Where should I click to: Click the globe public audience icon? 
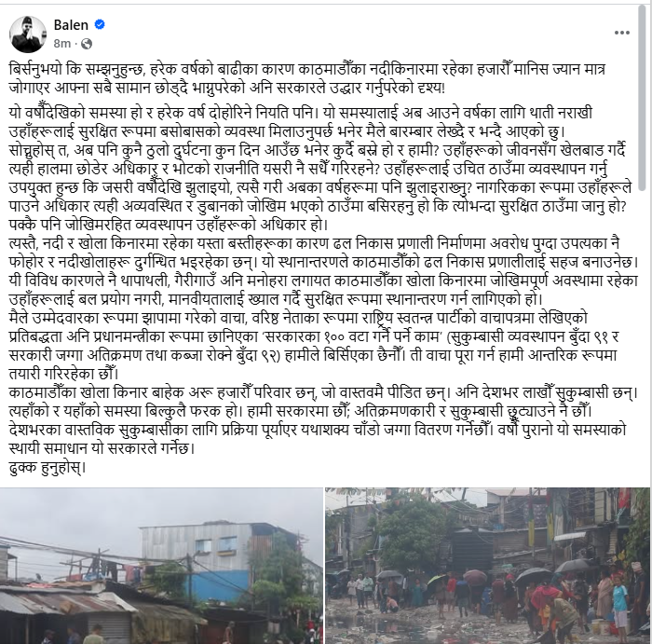coord(87,44)
